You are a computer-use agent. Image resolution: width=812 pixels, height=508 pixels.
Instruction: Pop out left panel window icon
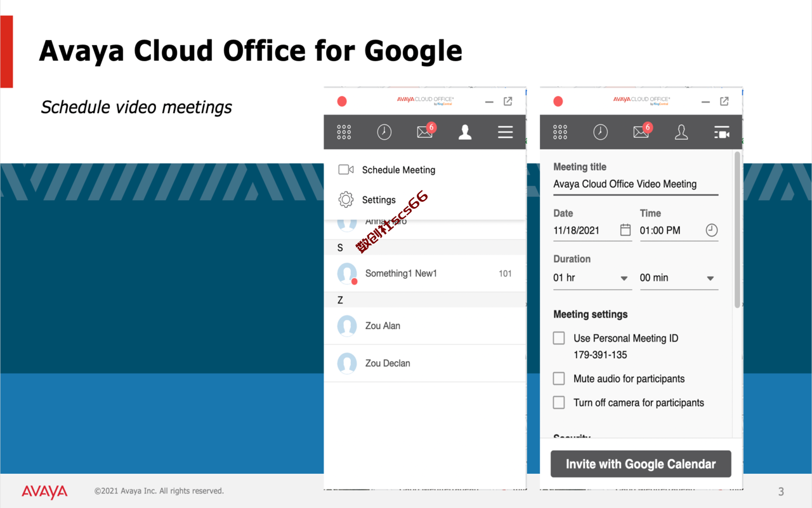(508, 102)
